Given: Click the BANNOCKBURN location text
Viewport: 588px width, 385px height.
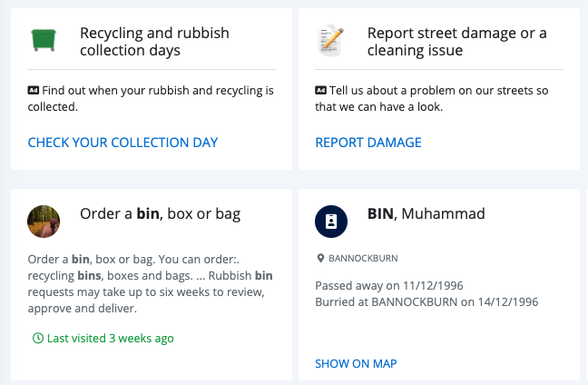Looking at the screenshot, I should coord(363,258).
